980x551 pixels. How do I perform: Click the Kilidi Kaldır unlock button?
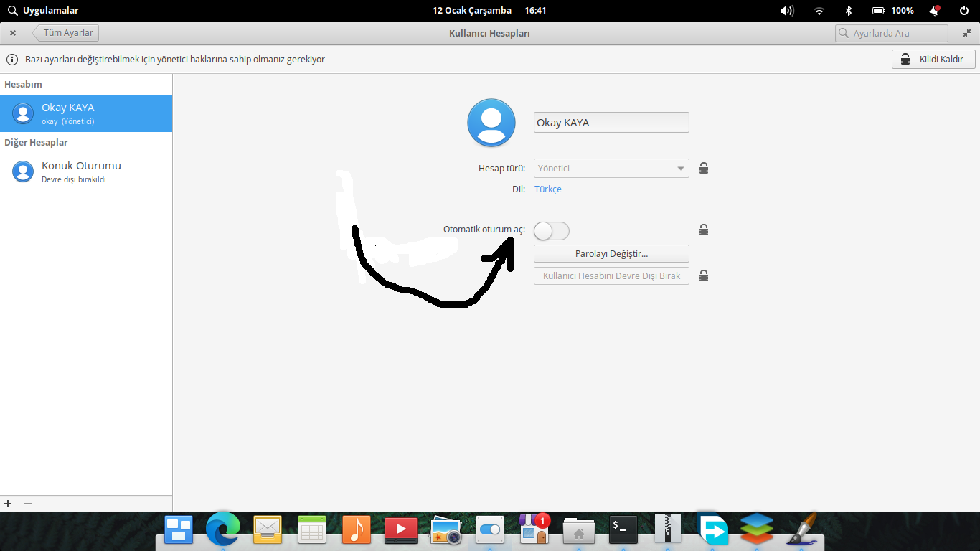(933, 60)
